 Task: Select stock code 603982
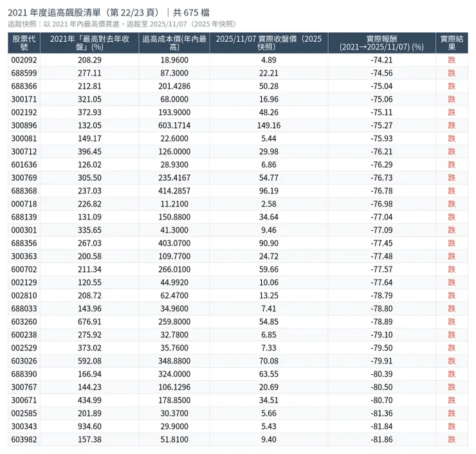tap(24, 439)
